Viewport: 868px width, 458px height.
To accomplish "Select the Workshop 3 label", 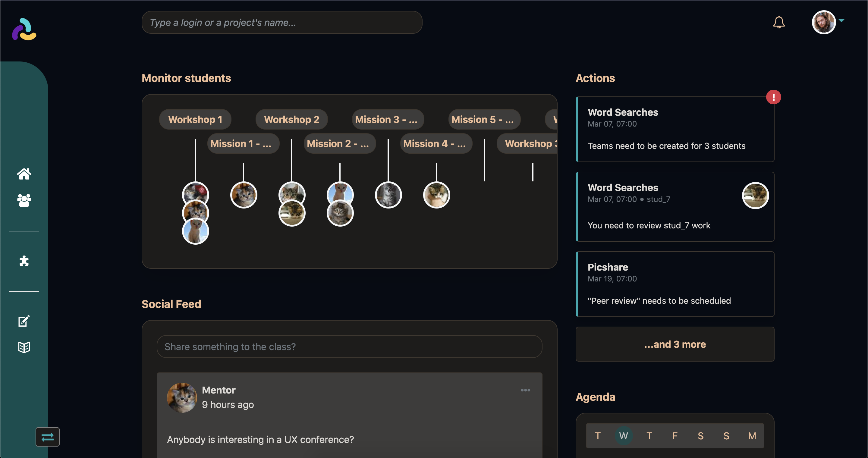I will tap(527, 143).
